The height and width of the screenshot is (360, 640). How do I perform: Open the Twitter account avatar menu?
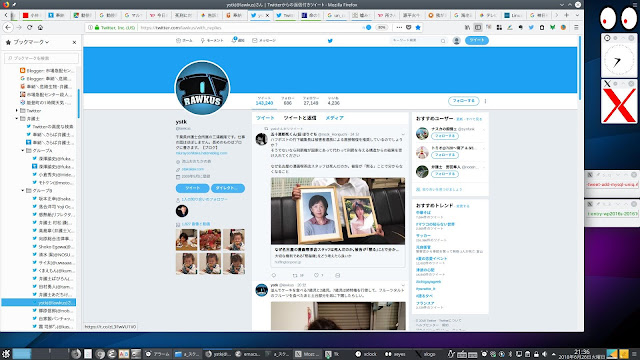pyautogui.click(x=456, y=40)
